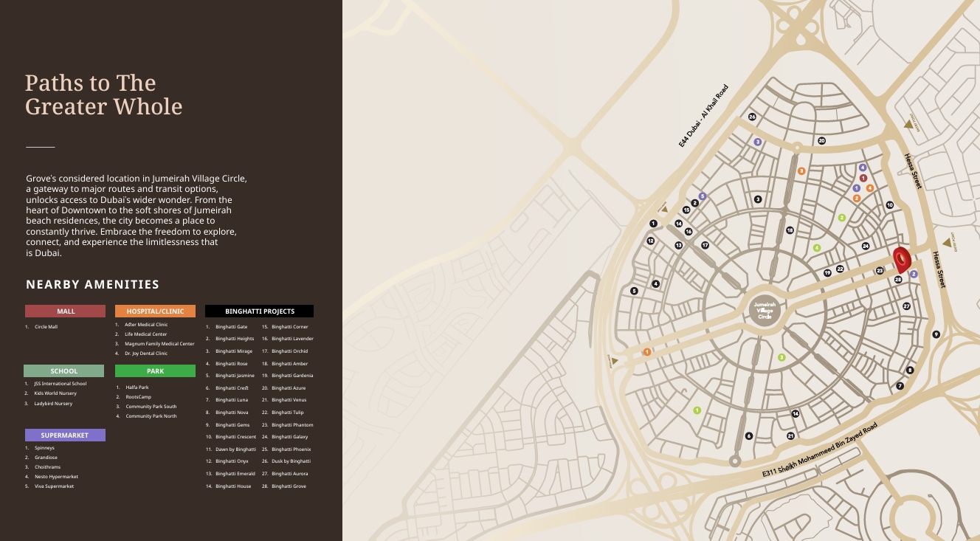
Task: Click the BINGHATTI PROJECTS header
Action: pos(259,311)
